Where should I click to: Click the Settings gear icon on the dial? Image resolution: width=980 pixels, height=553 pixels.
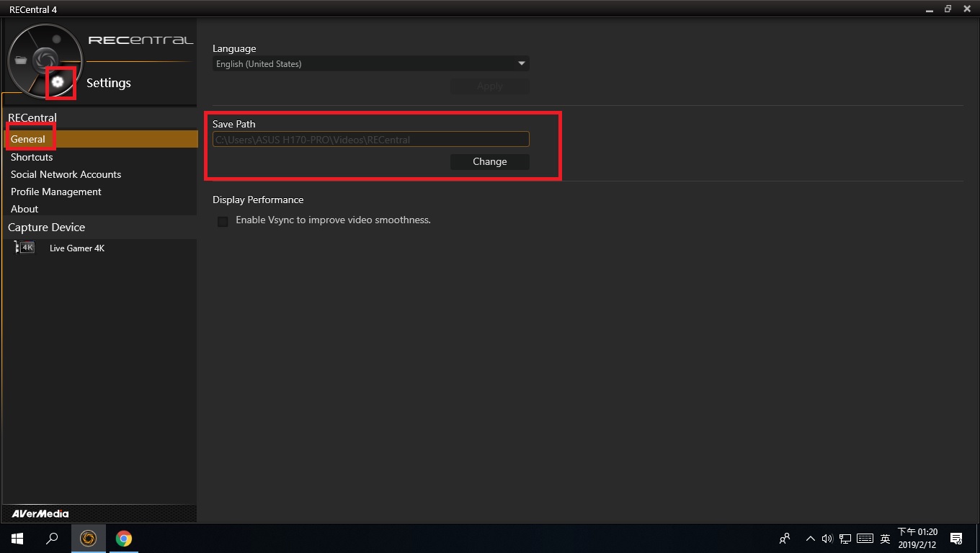coord(58,82)
